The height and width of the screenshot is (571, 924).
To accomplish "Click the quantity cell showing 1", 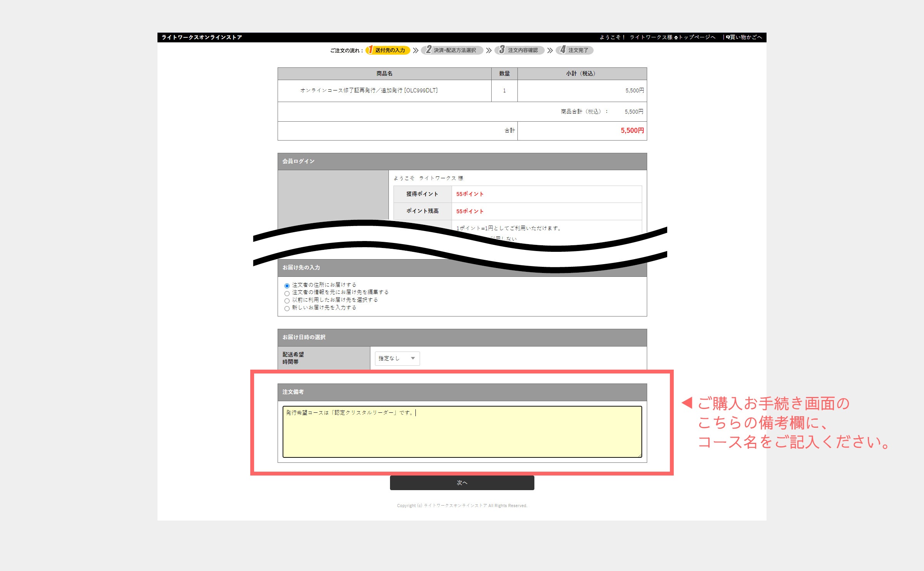I will 504,90.
